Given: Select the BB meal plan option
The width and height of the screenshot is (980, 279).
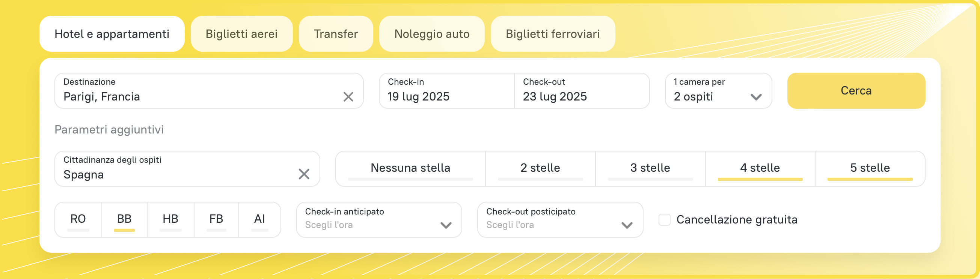Looking at the screenshot, I should coord(124,219).
